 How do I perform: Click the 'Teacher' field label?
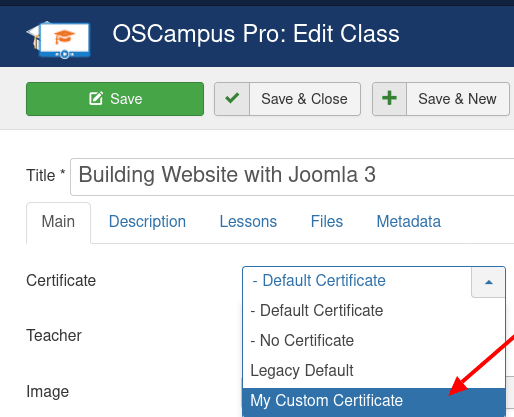coord(54,336)
